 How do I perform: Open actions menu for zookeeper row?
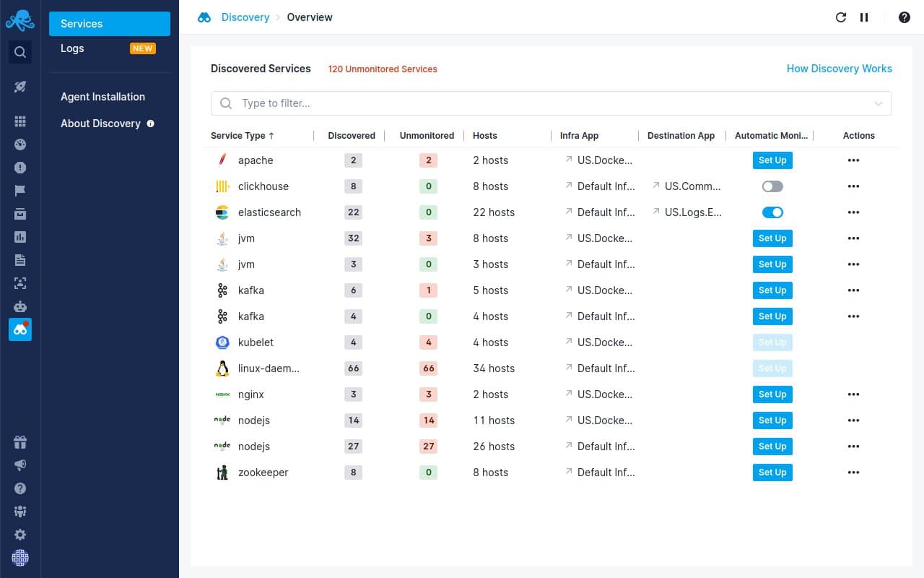pyautogui.click(x=854, y=473)
